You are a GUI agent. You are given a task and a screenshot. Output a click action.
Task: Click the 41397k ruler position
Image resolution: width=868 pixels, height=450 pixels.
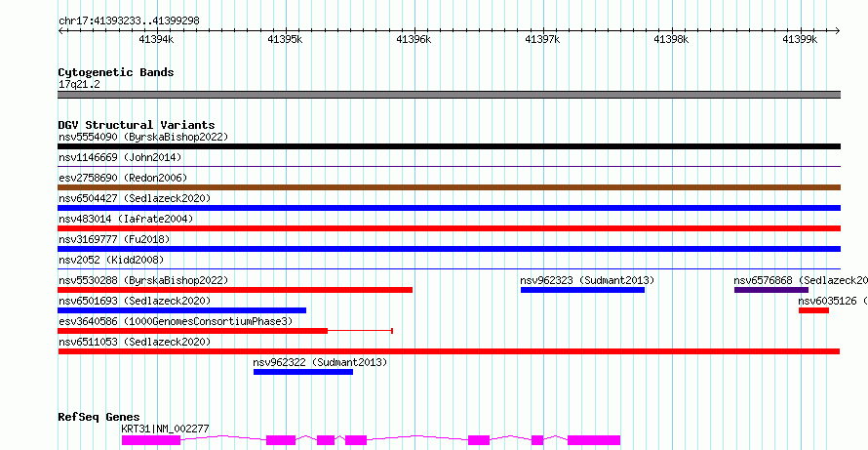(542, 39)
